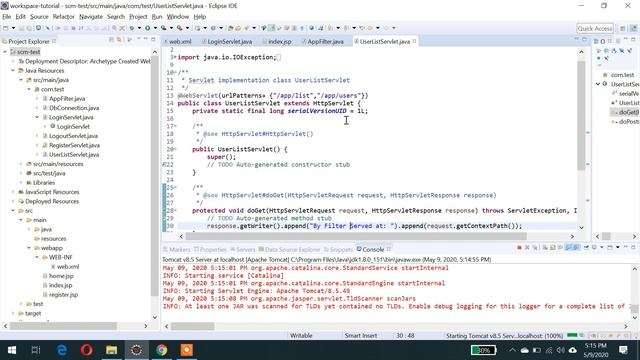Expand the Deployment Descriptor node

coord(13,61)
